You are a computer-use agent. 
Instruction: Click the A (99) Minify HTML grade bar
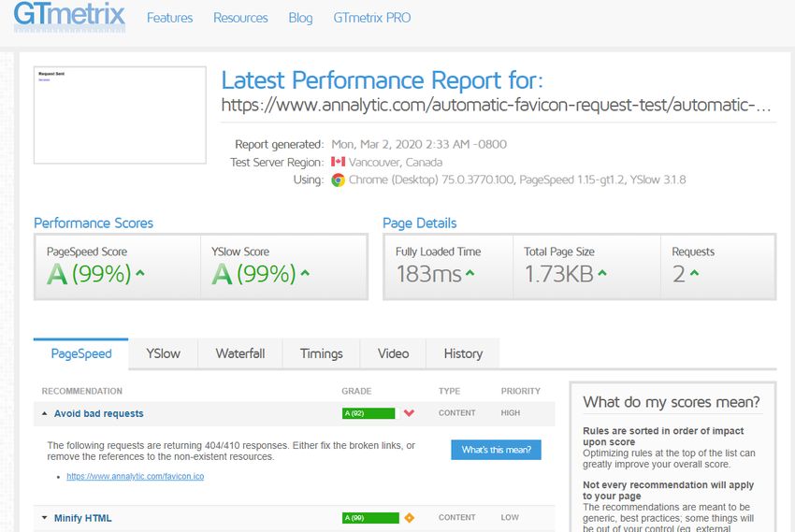[x=370, y=517]
